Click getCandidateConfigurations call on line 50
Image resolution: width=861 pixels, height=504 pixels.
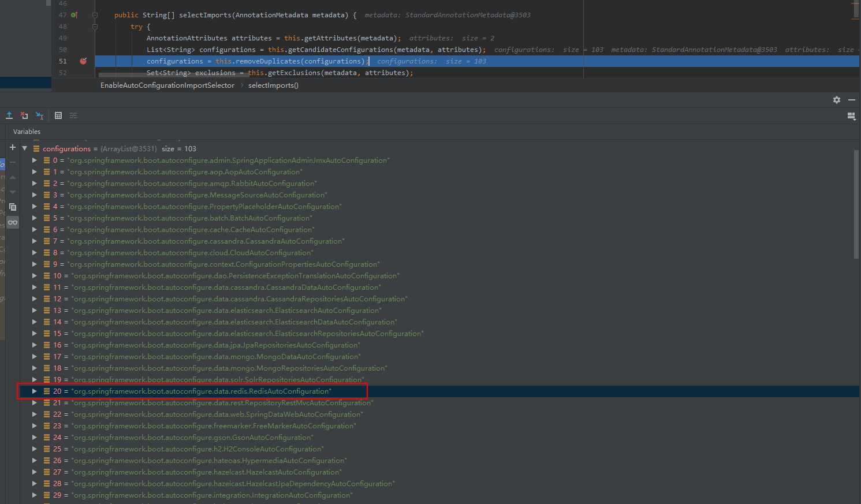coord(341,50)
